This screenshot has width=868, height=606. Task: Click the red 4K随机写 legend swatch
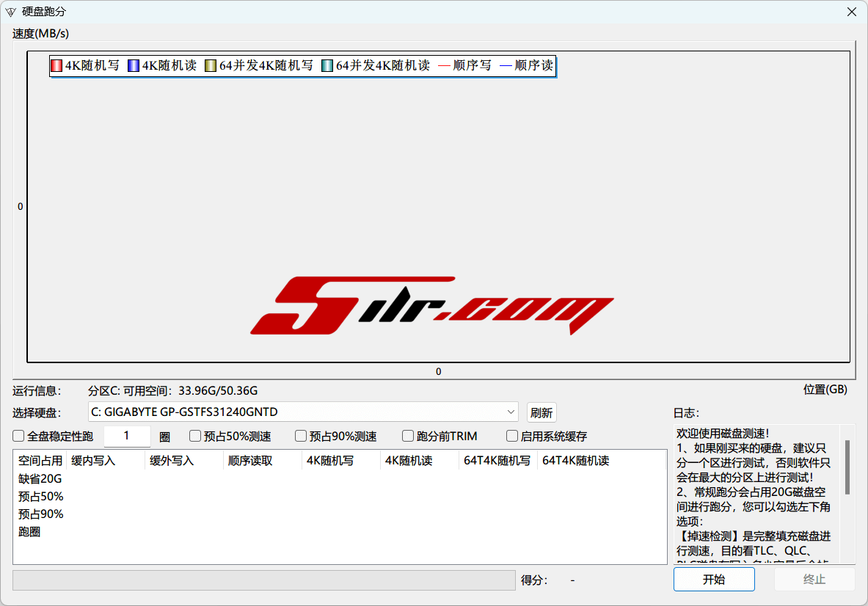56,65
